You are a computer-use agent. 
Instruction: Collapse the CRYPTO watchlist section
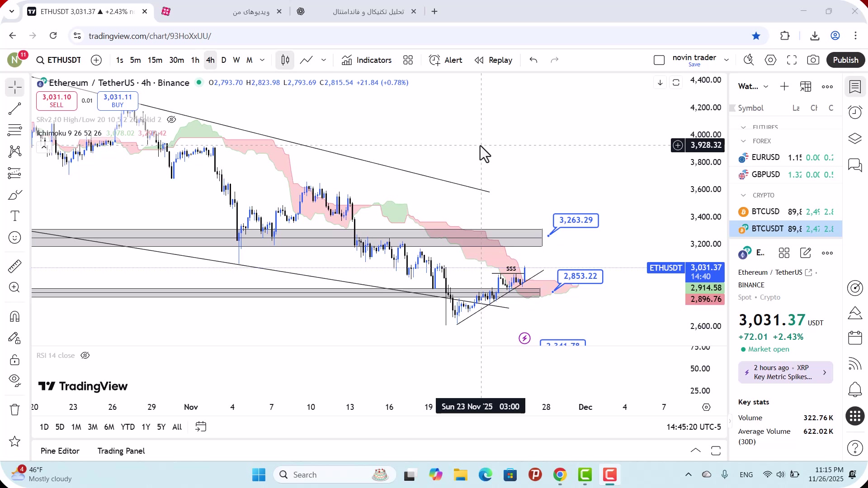pos(743,195)
